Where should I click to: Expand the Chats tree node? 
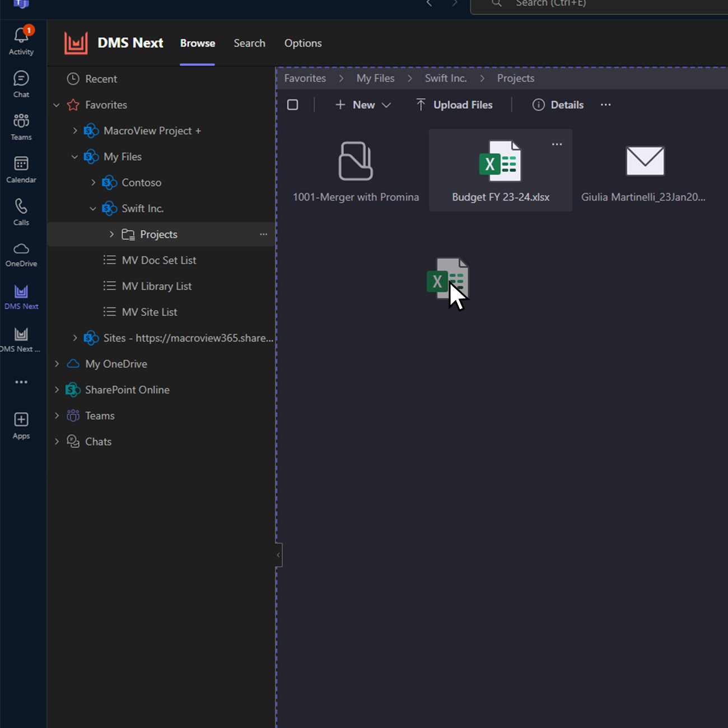tap(57, 441)
